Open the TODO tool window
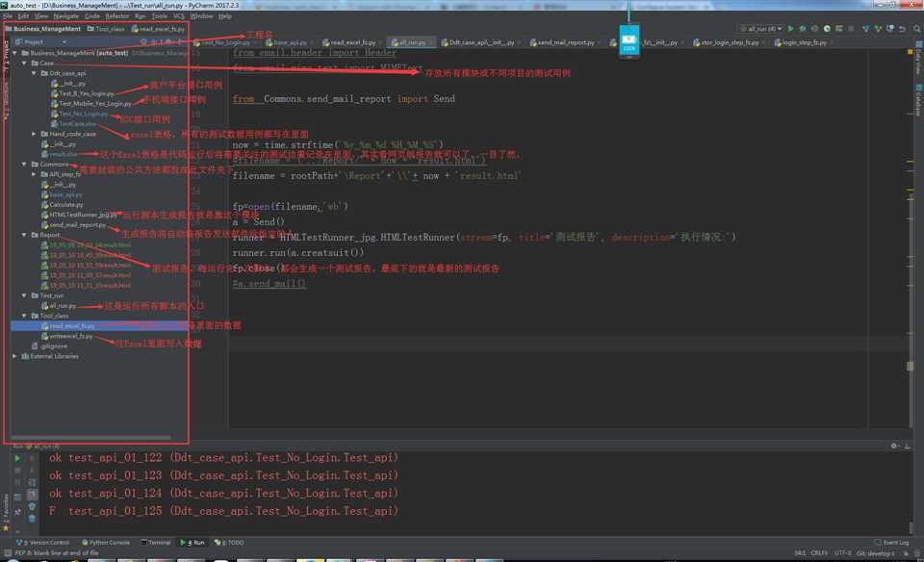This screenshot has width=924, height=562. tap(229, 543)
